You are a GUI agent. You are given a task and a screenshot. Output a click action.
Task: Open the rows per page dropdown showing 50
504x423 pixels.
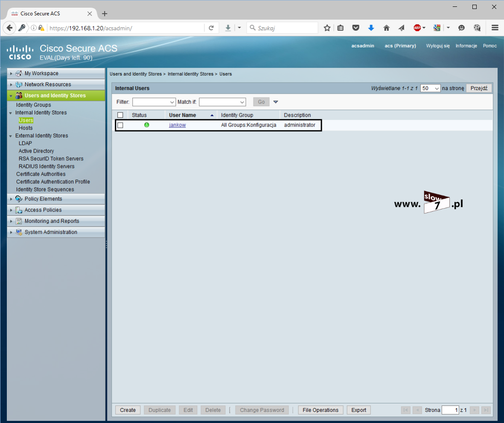coord(430,88)
